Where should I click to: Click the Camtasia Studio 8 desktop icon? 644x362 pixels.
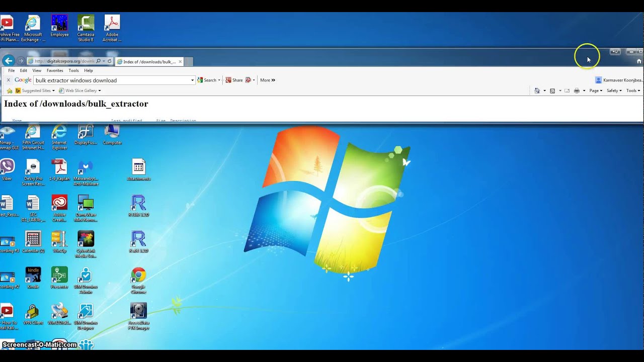[86, 29]
